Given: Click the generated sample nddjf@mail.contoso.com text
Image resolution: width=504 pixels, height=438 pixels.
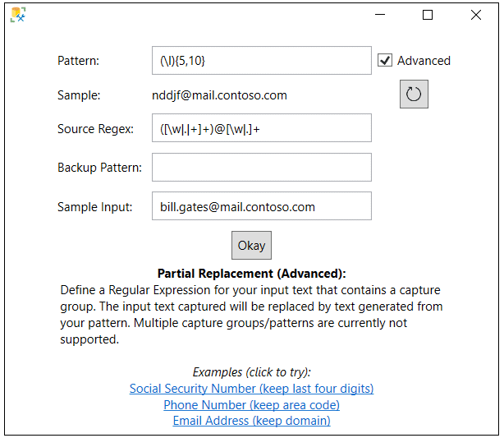Looking at the screenshot, I should tap(219, 95).
